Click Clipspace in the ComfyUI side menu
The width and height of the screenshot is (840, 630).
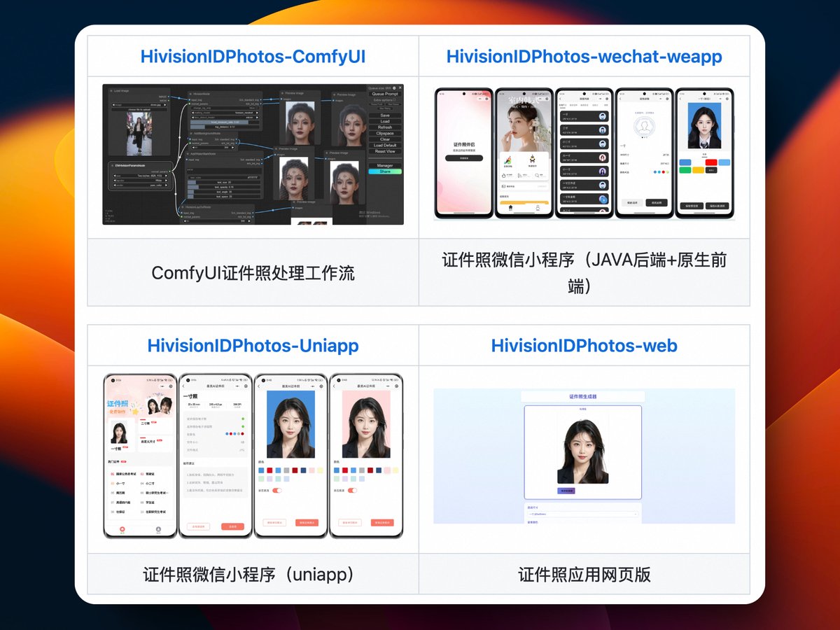coord(385,133)
